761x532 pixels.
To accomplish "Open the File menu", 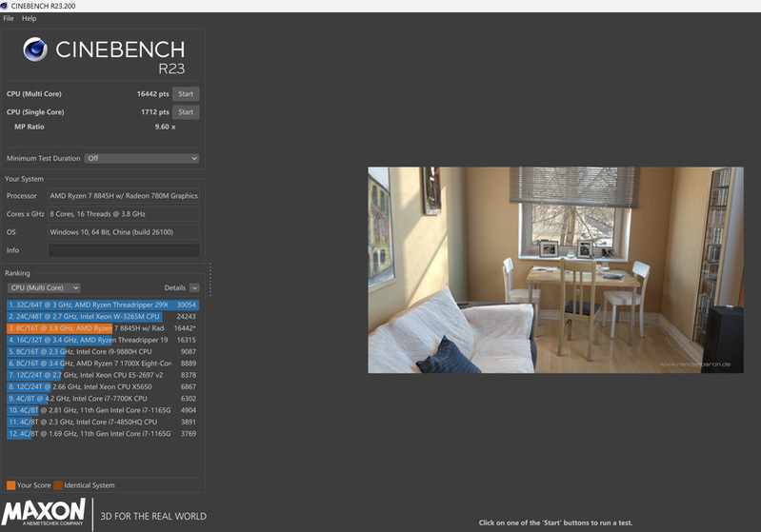I will pos(9,18).
